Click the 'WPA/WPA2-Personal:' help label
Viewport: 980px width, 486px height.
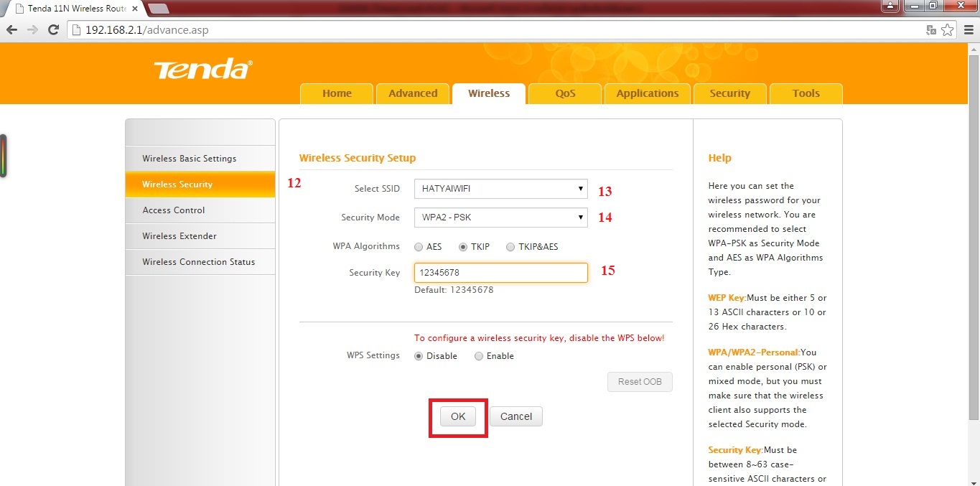tap(754, 352)
